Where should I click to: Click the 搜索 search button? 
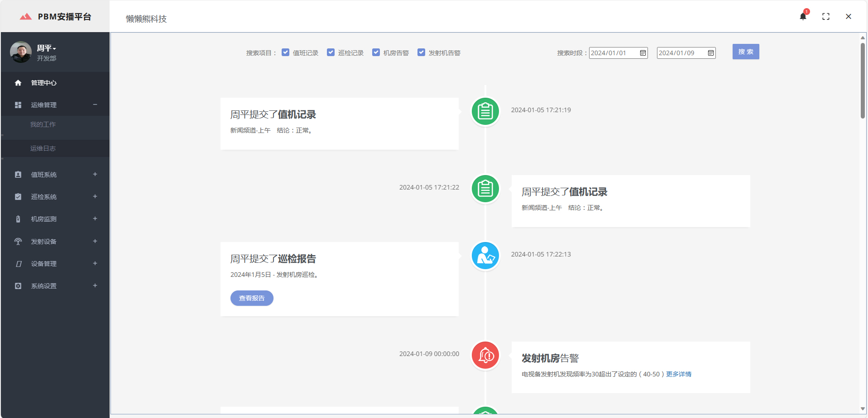[x=746, y=52]
